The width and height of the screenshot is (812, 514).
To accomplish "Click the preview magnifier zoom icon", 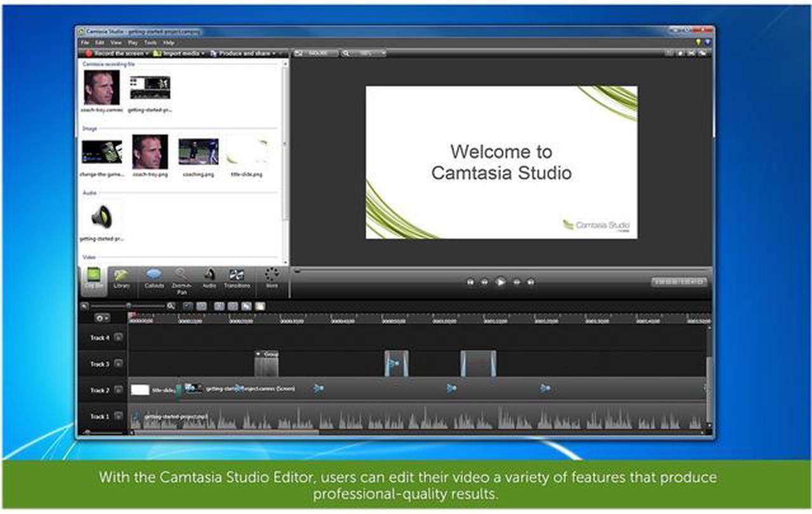I will pyautogui.click(x=346, y=54).
